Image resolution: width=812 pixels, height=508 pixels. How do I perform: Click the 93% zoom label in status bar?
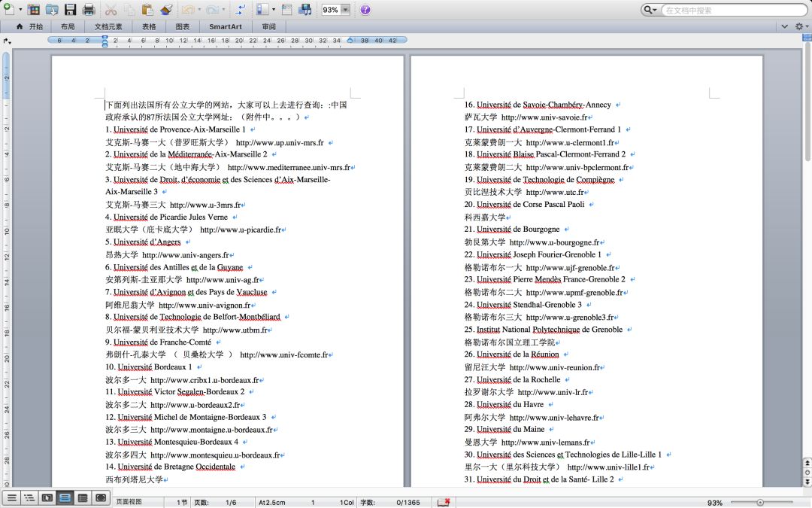715,503
